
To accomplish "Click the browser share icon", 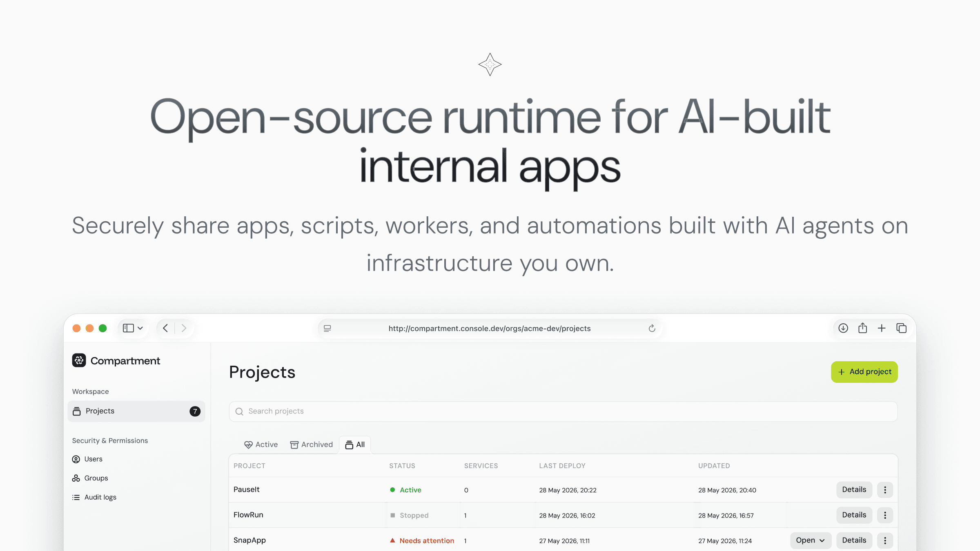I will 862,328.
